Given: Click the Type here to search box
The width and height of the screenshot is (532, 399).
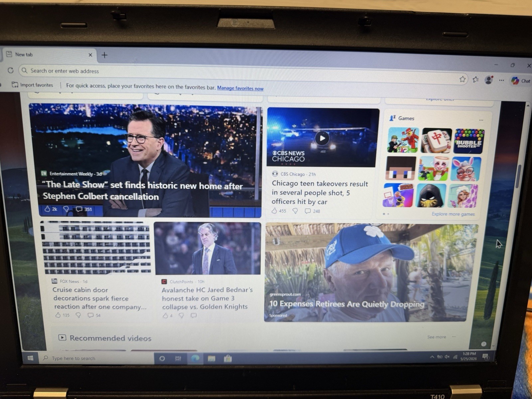Looking at the screenshot, I should (x=96, y=358).
